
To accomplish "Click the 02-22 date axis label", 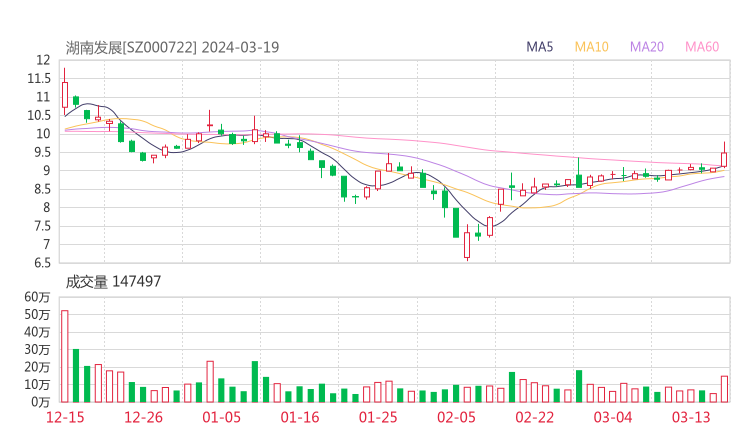I will point(534,417).
